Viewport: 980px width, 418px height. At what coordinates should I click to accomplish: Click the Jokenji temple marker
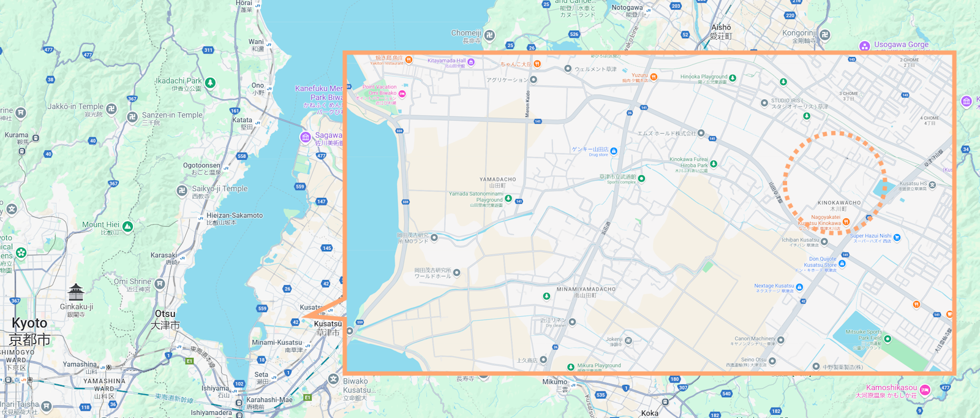point(628,340)
